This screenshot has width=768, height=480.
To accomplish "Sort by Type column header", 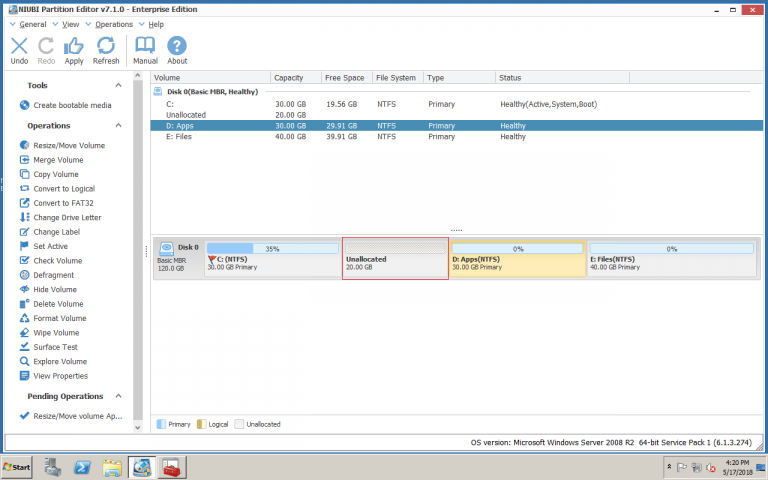I will [x=459, y=77].
